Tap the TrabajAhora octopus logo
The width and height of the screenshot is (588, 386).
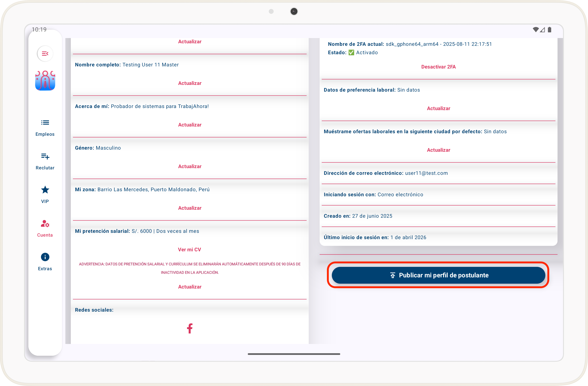45,81
